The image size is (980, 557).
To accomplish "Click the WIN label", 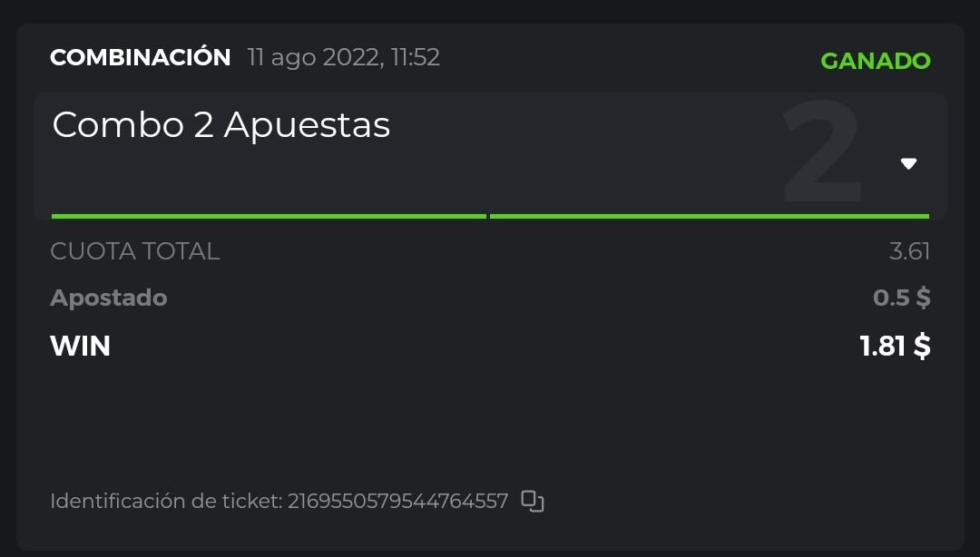I will pos(81,346).
